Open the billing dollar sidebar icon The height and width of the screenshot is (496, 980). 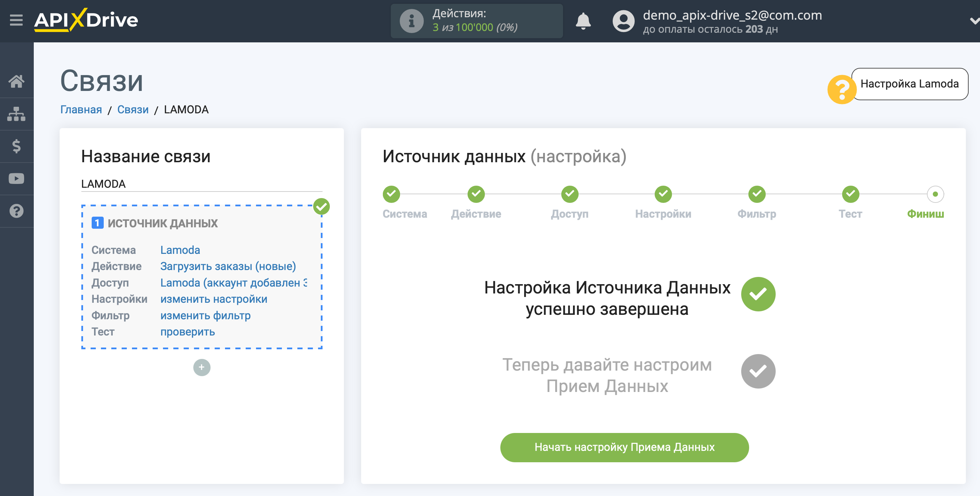(x=16, y=146)
